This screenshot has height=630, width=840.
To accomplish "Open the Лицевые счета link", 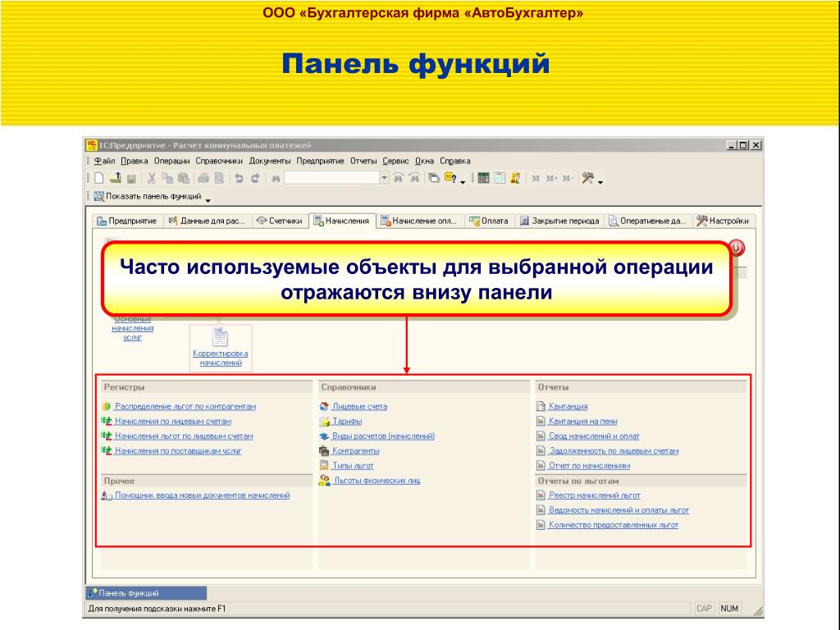I will tap(359, 406).
